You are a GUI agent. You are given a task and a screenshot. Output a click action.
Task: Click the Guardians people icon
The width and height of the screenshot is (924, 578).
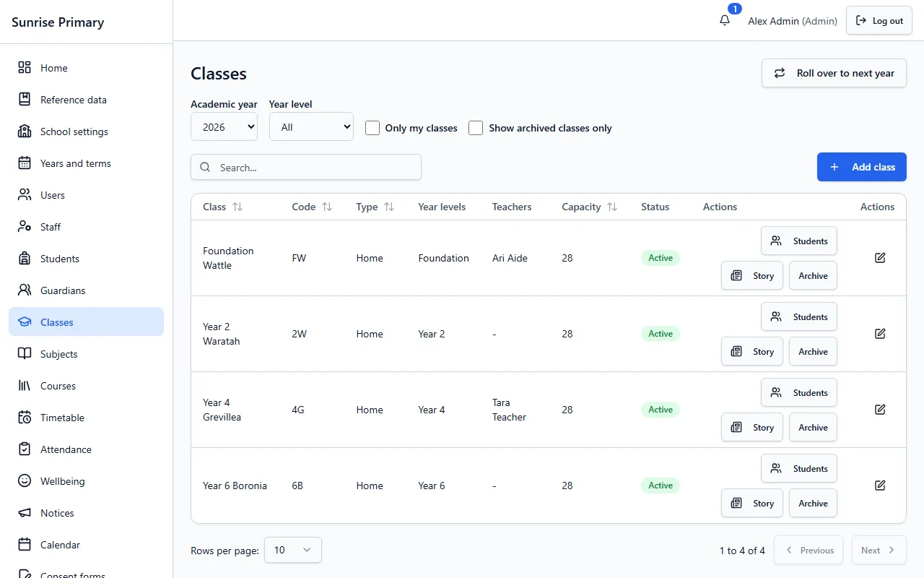tap(25, 290)
